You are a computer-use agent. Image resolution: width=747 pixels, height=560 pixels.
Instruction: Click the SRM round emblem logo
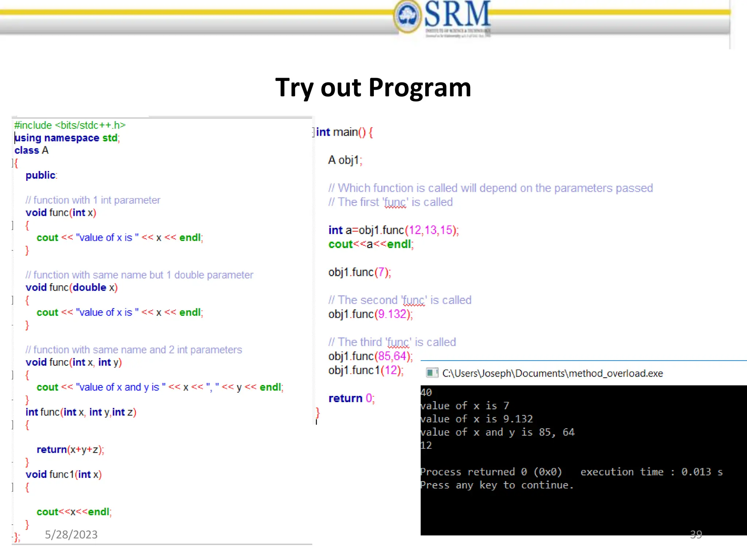point(408,17)
